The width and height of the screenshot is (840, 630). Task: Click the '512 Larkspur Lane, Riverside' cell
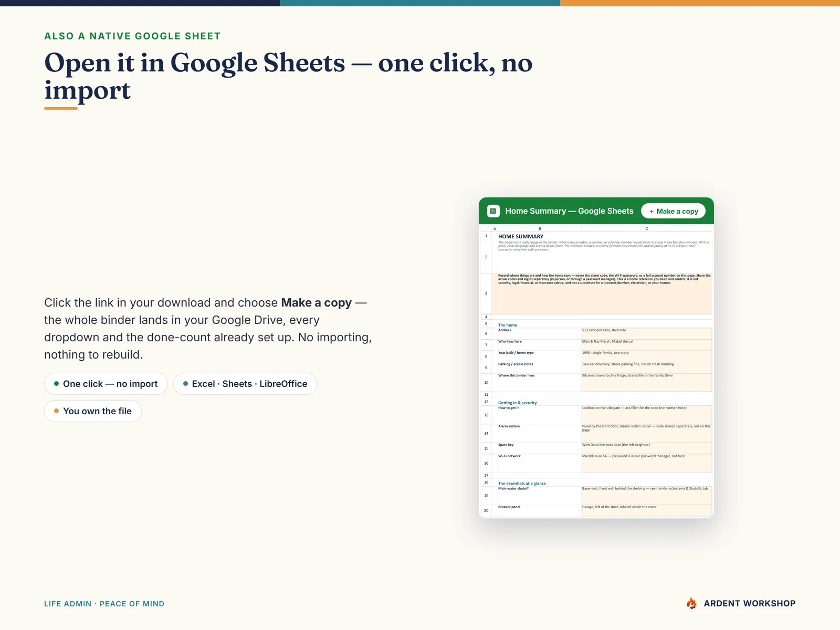pos(647,333)
